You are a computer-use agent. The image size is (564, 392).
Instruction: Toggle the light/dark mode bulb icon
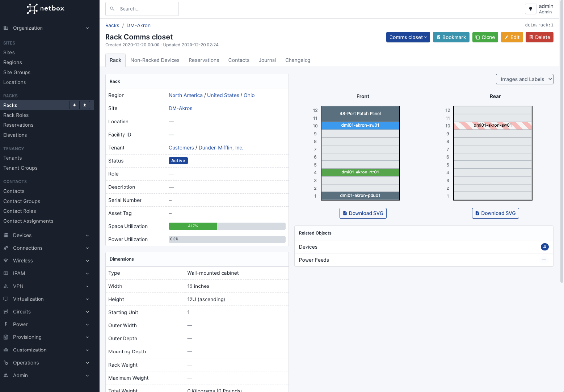pos(530,9)
